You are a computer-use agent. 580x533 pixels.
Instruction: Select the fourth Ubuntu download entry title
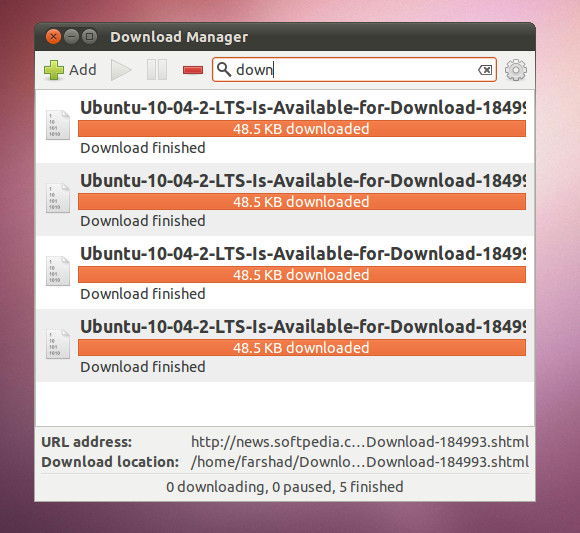[303, 327]
